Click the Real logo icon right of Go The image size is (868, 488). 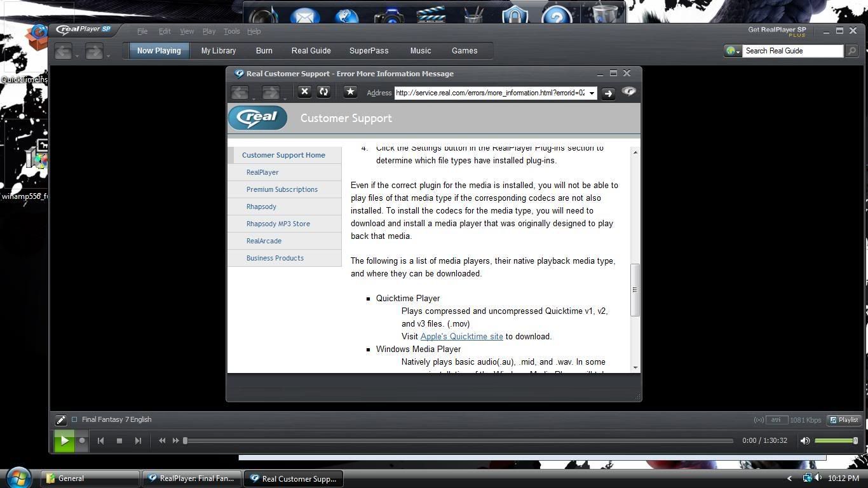click(628, 92)
